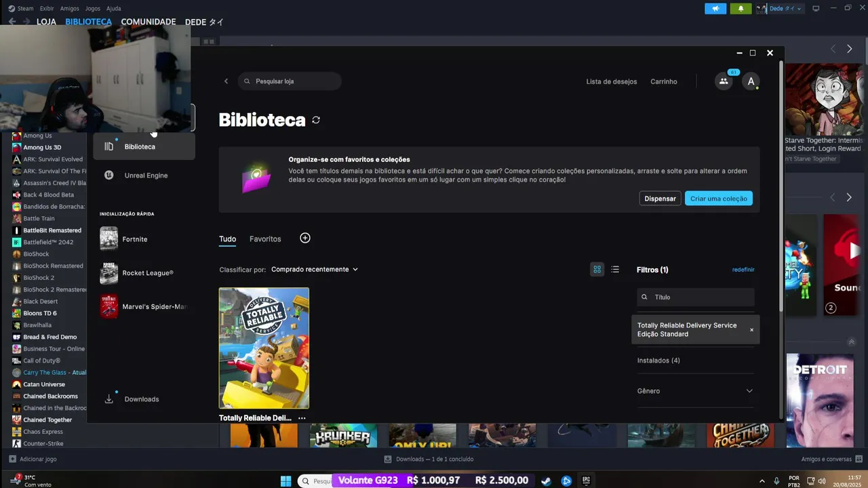Switch library to grid view

[x=597, y=270]
